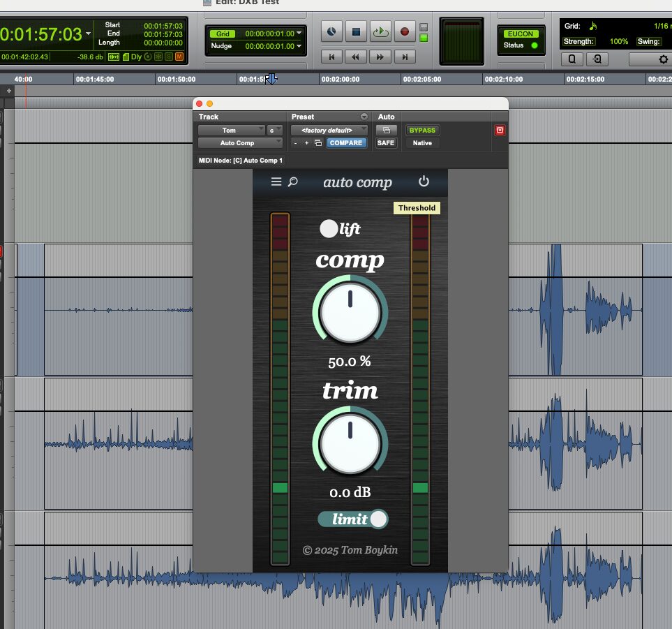
Task: Click the rewind transport button
Action: click(356, 57)
